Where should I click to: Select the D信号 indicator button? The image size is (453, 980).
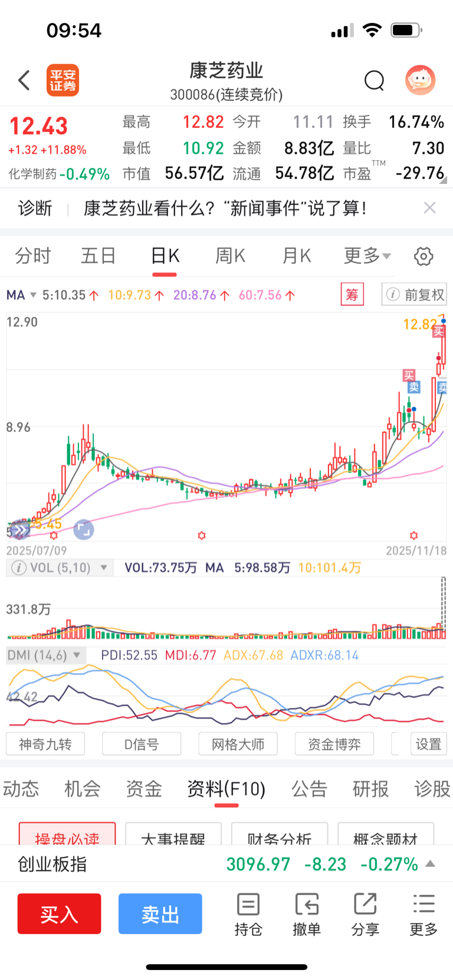pyautogui.click(x=142, y=744)
